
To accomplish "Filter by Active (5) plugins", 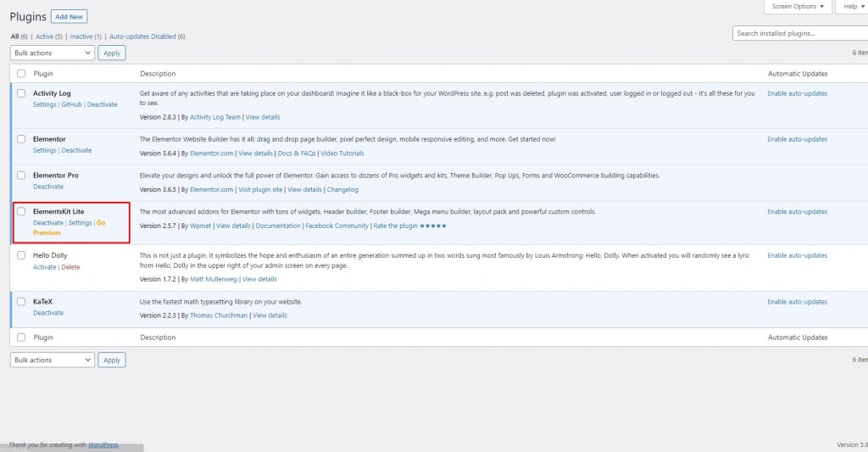I will pyautogui.click(x=48, y=36).
